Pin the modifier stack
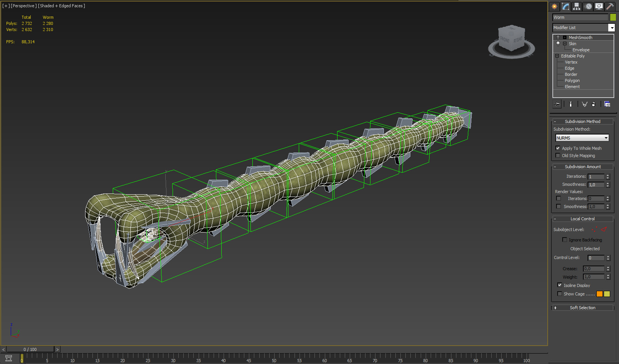The height and width of the screenshot is (364, 619). 557,104
